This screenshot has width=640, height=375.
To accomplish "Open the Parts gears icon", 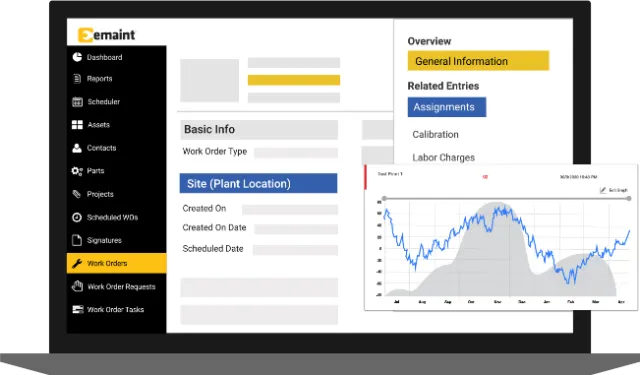I will pos(77,171).
